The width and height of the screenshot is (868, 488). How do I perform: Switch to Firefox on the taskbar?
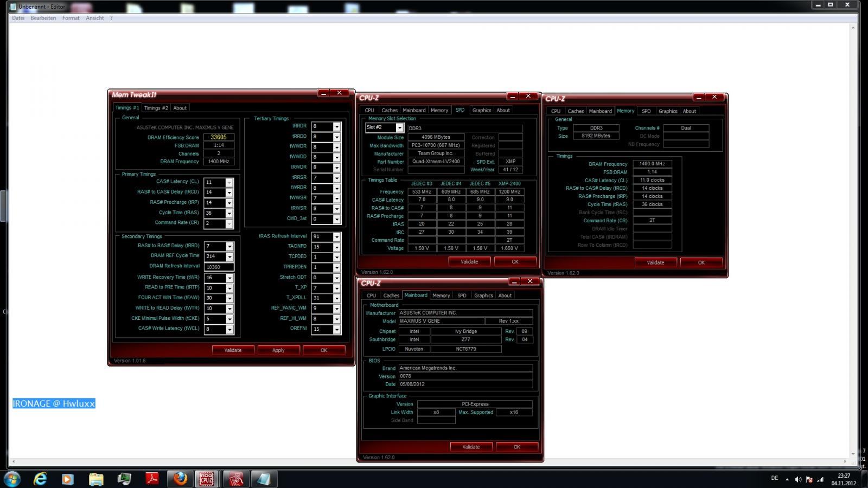tap(180, 479)
